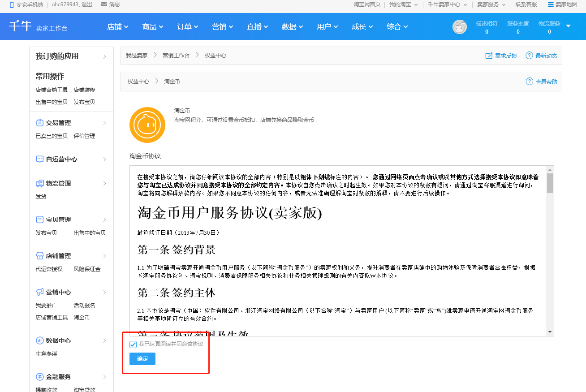Click 营销工作台 breadcrumb link
The image size is (586, 392).
[x=176, y=56]
